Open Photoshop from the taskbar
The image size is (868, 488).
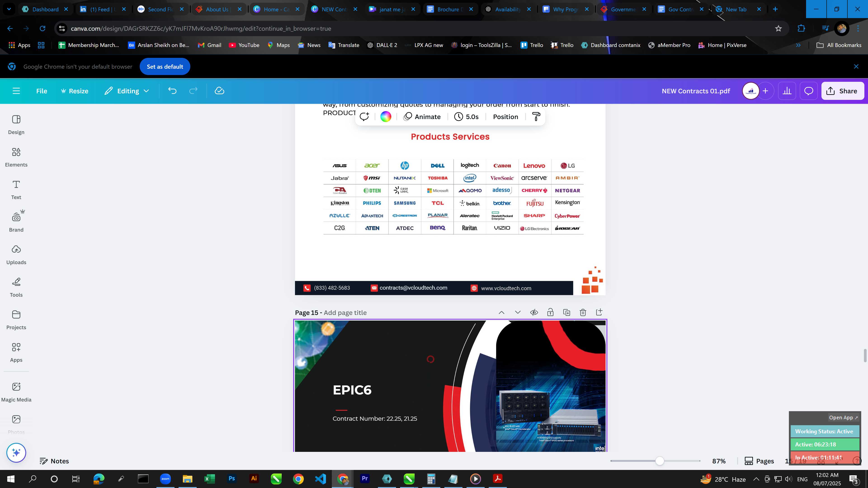point(231,479)
